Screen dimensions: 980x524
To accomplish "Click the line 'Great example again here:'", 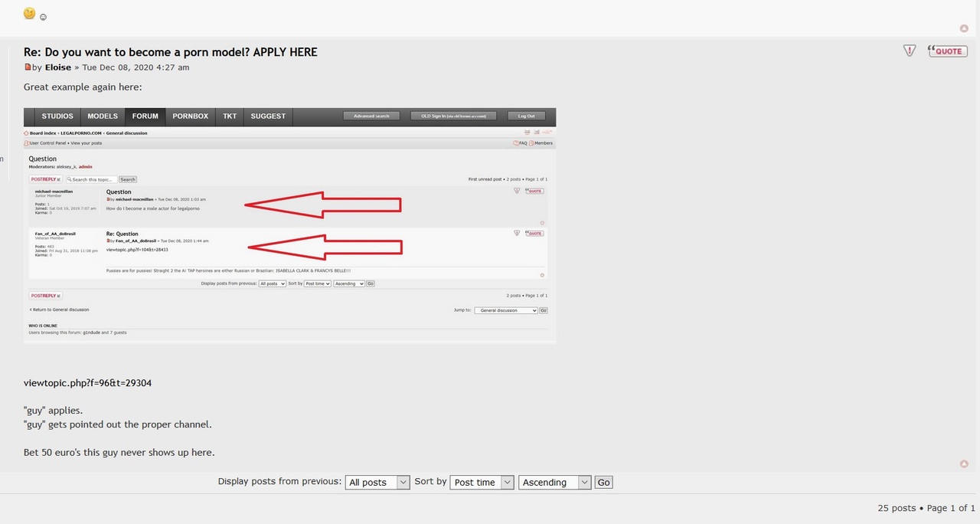I will tap(83, 87).
